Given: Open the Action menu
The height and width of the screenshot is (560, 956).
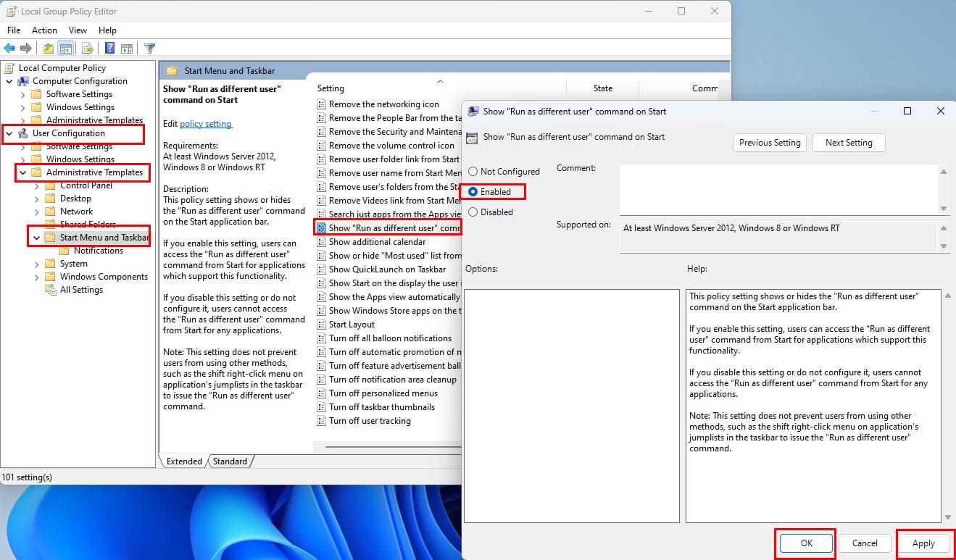Looking at the screenshot, I should (44, 30).
